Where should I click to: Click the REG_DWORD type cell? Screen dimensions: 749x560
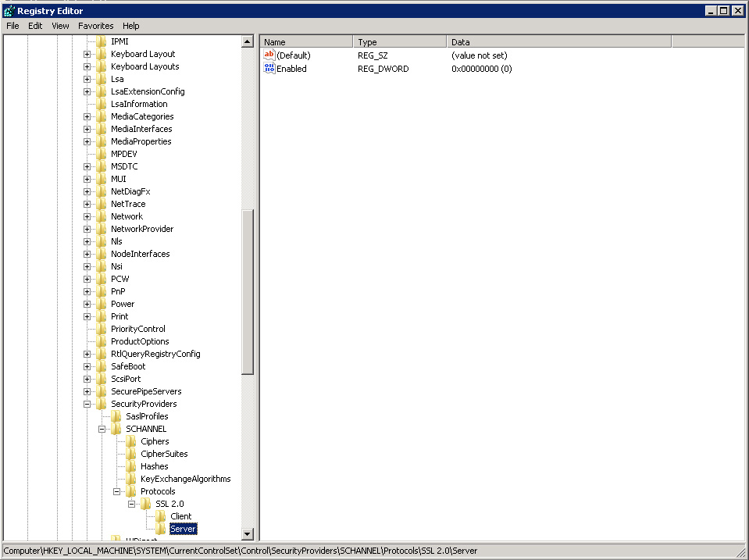[x=383, y=69]
